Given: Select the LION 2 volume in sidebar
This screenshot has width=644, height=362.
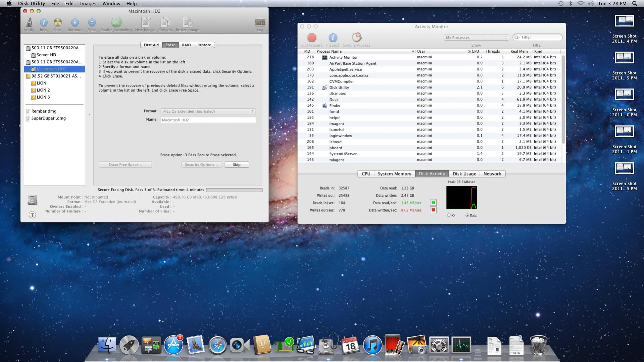Looking at the screenshot, I should click(43, 90).
